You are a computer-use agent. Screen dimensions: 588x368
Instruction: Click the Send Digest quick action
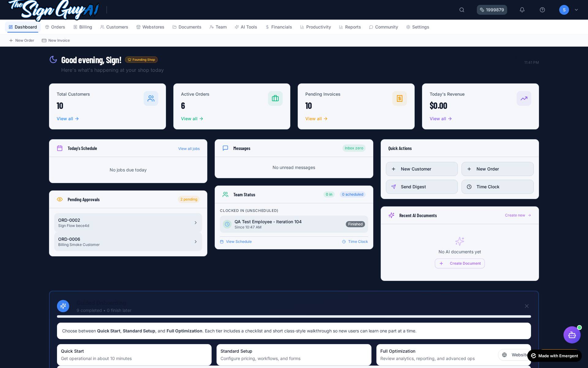[x=422, y=187]
